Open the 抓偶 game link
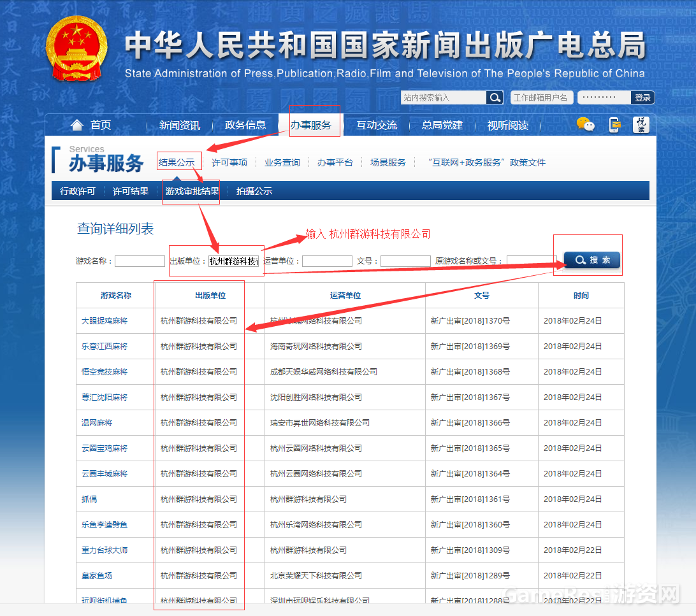696x616 pixels. pyautogui.click(x=89, y=499)
